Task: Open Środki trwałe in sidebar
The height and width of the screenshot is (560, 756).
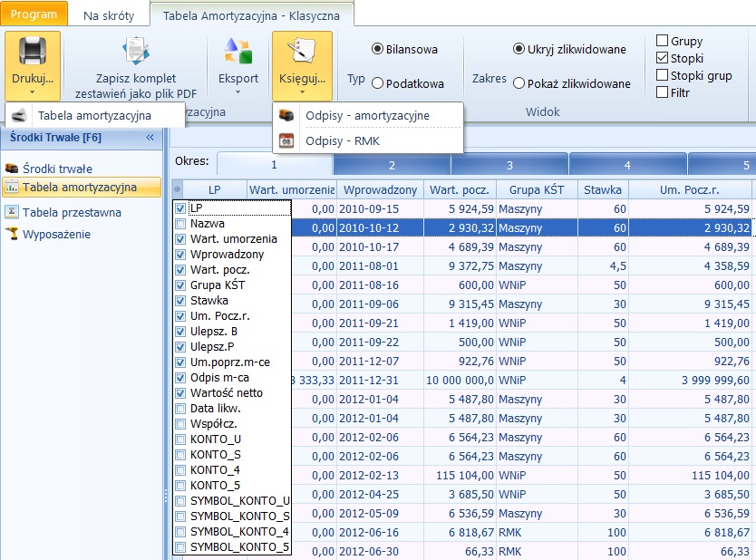Action: 57,169
